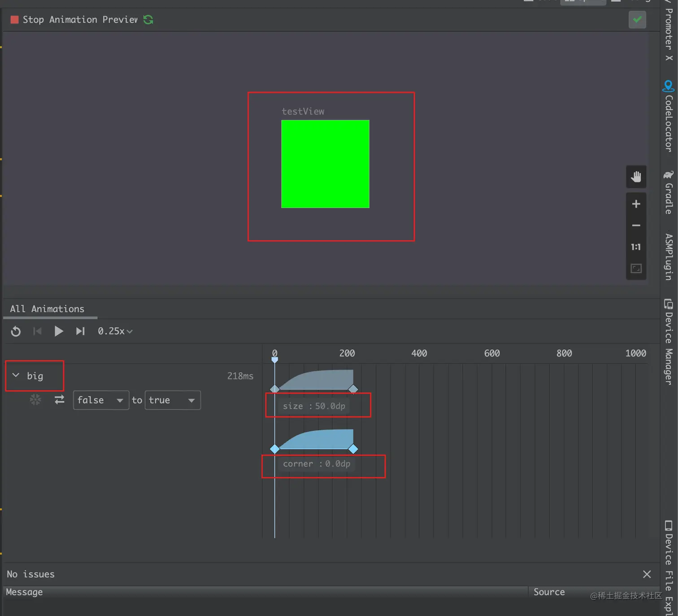This screenshot has width=678, height=616.
Task: Refresh the animation preview with green arrows
Action: (x=148, y=20)
